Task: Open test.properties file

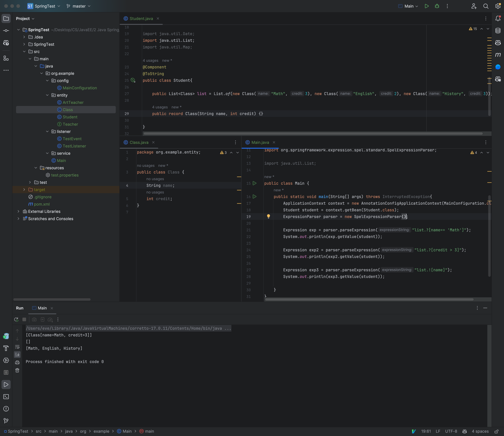Action: (x=65, y=175)
